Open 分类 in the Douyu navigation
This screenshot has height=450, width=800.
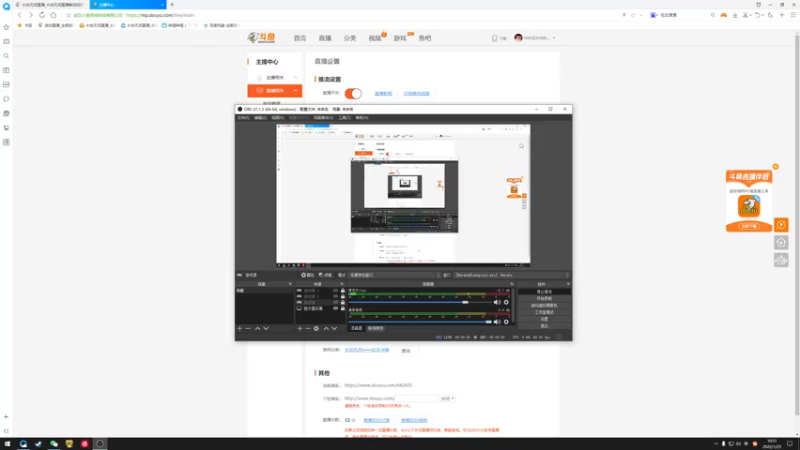(349, 38)
